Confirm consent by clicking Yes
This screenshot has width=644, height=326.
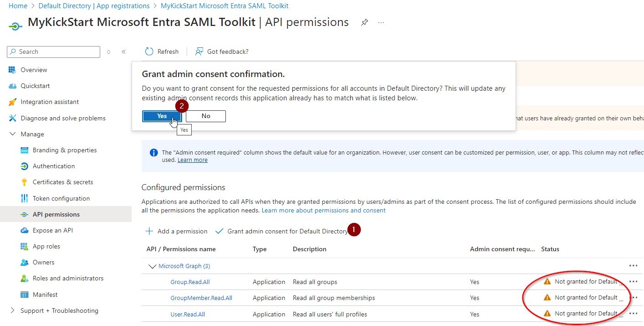click(x=162, y=116)
